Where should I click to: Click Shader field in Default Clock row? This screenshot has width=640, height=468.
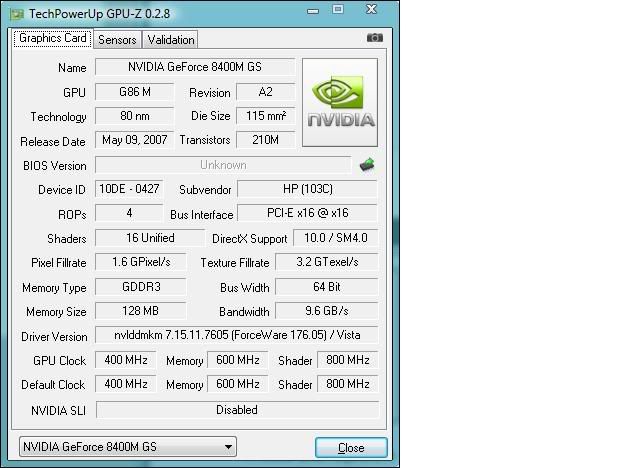pyautogui.click(x=348, y=384)
